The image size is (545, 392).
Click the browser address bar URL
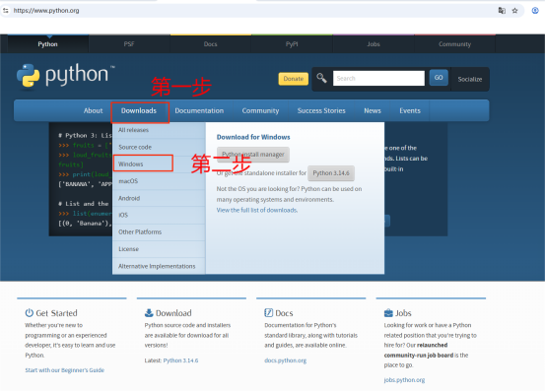point(46,11)
